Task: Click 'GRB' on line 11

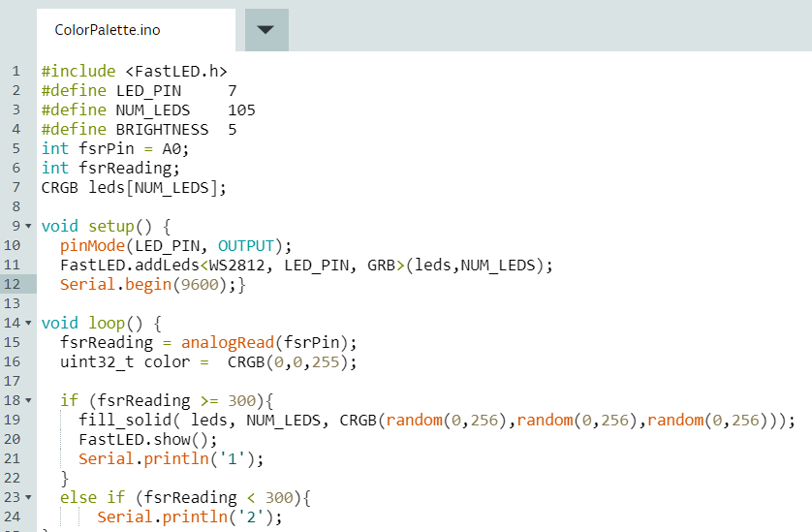Action: [x=382, y=266]
